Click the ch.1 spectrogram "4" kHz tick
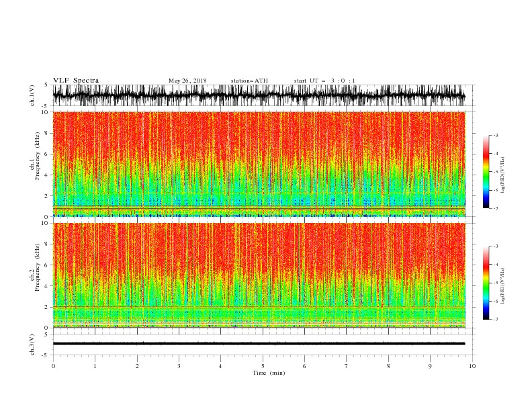Image resolution: width=532 pixels, height=411 pixels. click(x=47, y=175)
